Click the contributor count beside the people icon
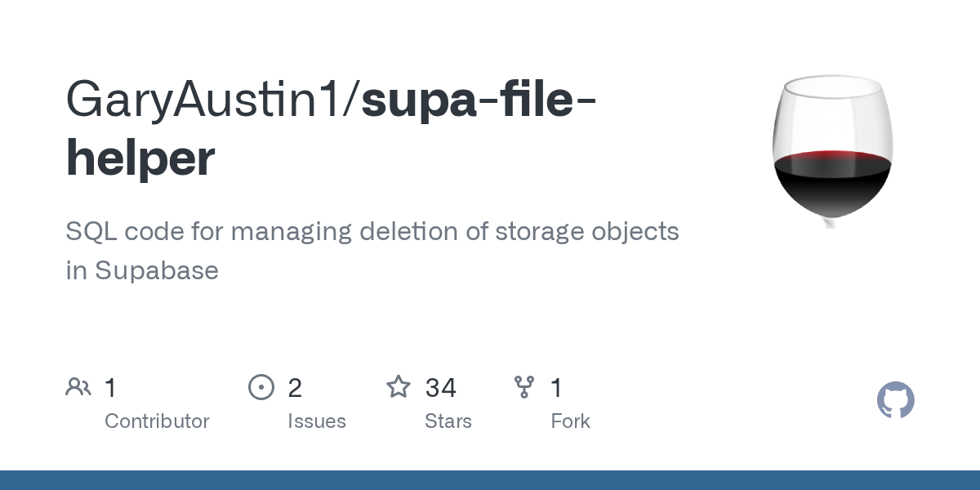 [111, 388]
